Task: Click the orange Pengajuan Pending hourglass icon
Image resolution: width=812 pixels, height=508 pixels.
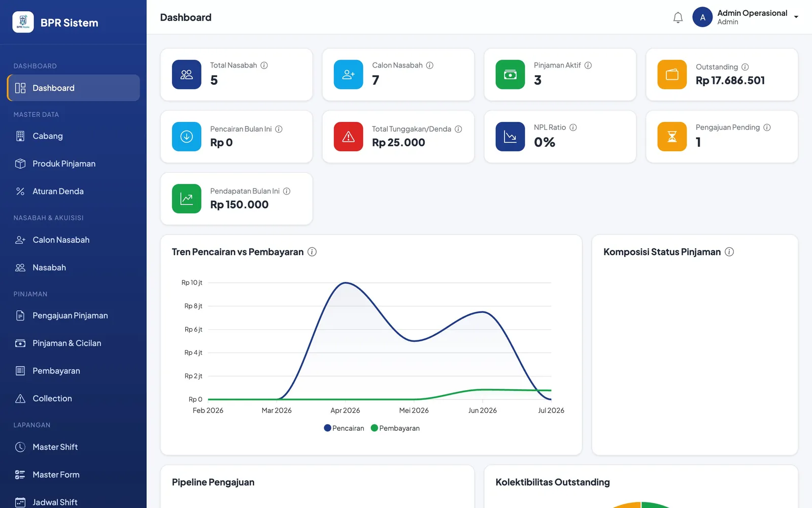Action: (x=672, y=137)
